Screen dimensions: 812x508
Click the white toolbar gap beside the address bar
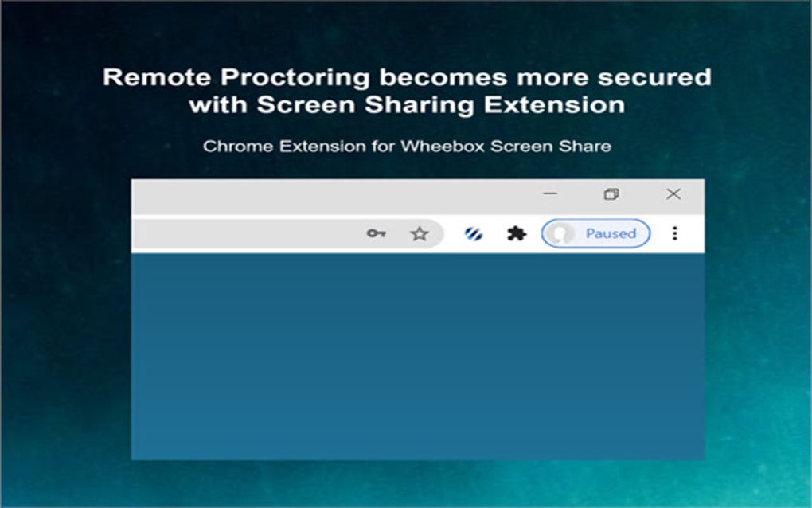[x=454, y=233]
